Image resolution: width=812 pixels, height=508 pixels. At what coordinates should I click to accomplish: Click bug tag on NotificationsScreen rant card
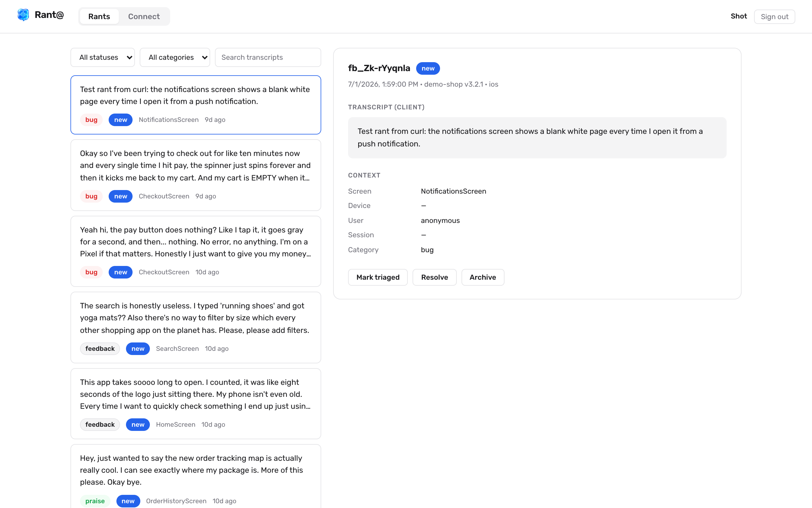pyautogui.click(x=91, y=120)
